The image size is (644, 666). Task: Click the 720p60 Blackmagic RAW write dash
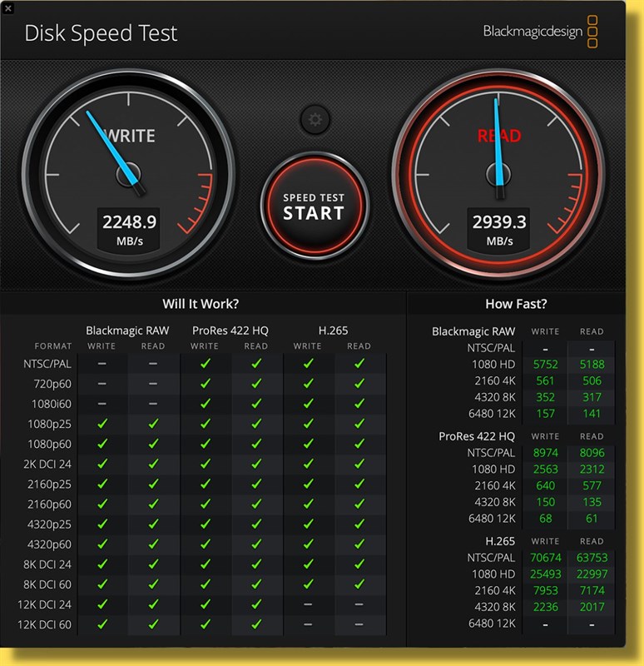tap(102, 384)
